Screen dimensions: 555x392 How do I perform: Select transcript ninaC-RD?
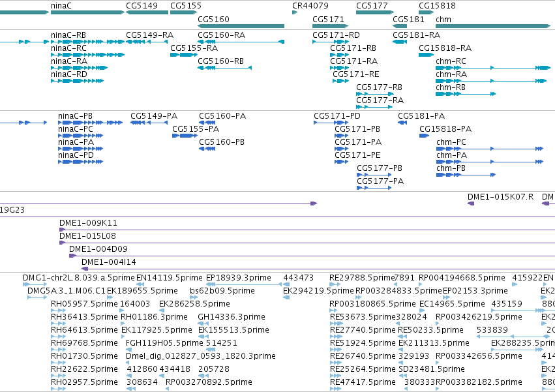click(x=77, y=81)
